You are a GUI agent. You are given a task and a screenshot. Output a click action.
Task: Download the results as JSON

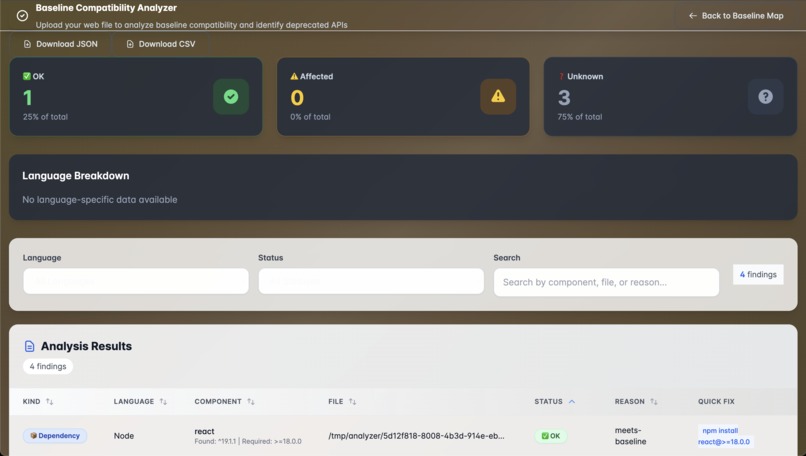pyautogui.click(x=61, y=44)
